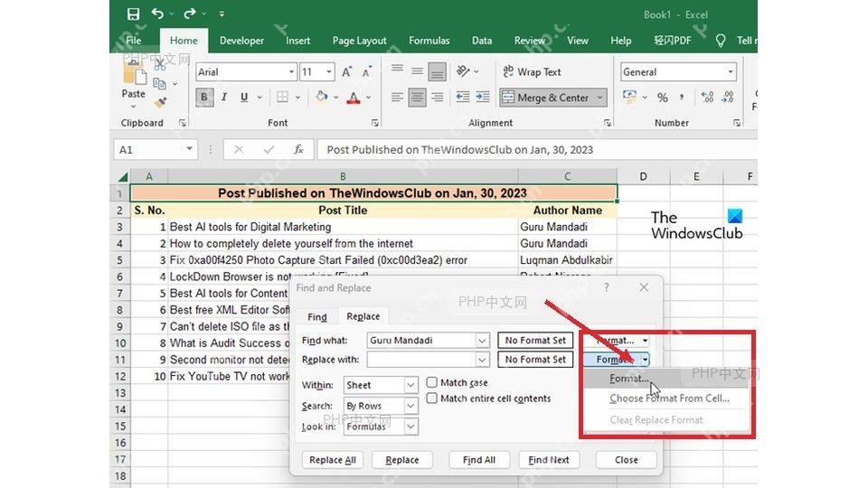Click the Increase Decimal icon
This screenshot has width=868, height=488.
tap(707, 98)
